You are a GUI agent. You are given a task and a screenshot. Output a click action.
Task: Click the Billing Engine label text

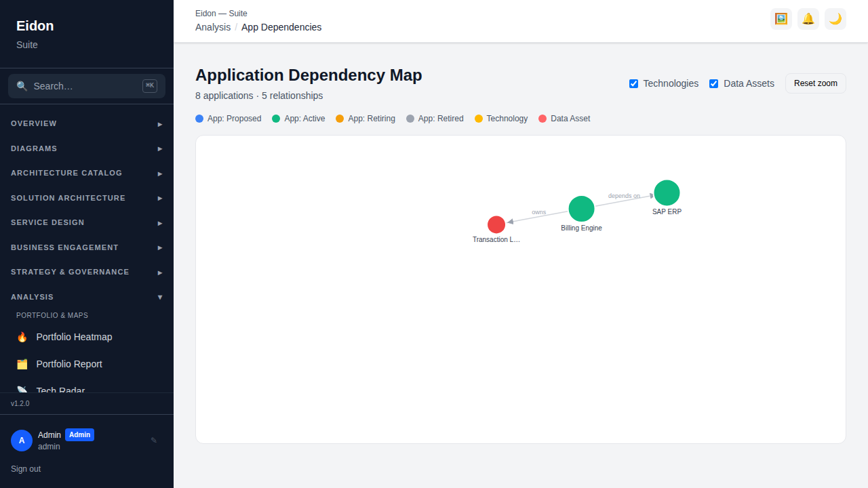pos(581,228)
